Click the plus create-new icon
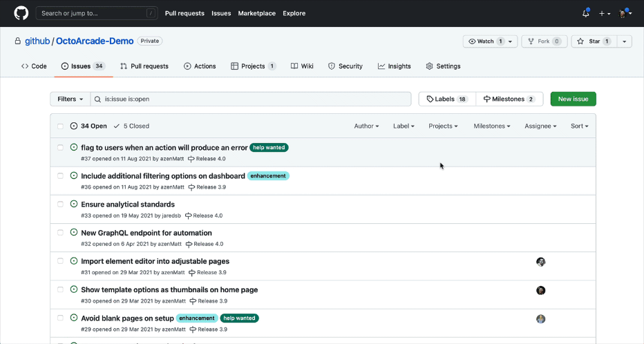Screen dimensions: 644x344 603,13
